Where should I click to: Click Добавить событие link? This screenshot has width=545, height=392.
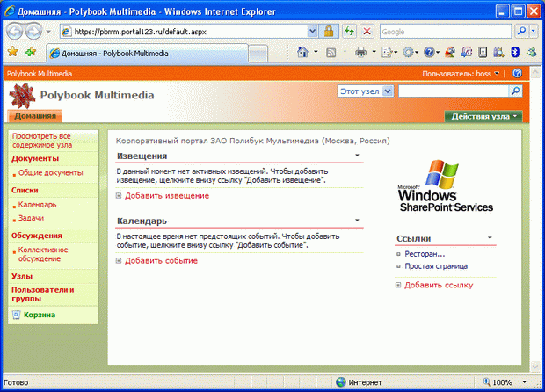161,261
